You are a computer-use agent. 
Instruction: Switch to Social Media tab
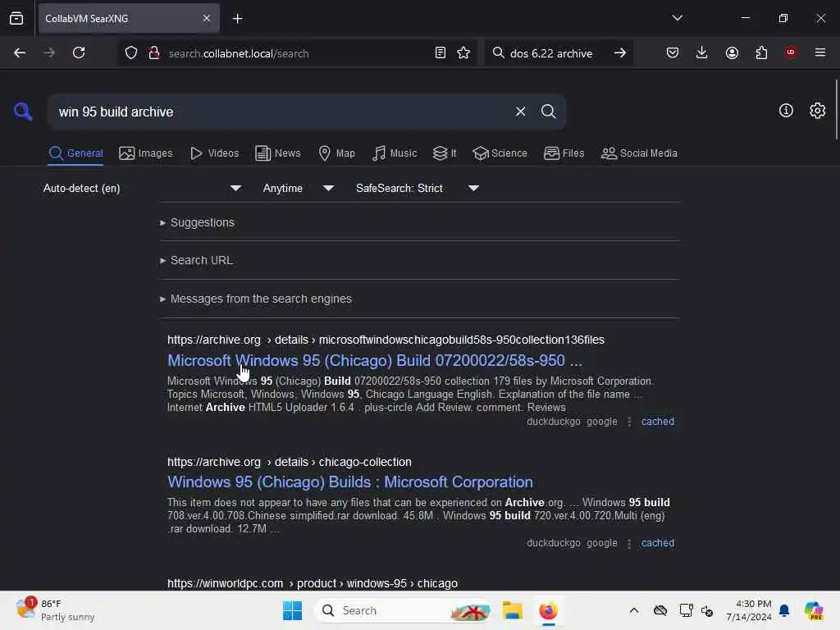pyautogui.click(x=639, y=153)
